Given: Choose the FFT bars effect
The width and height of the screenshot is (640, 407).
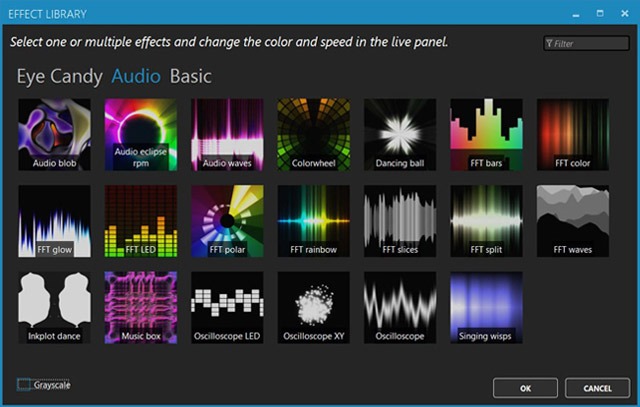Looking at the screenshot, I should coord(487,134).
